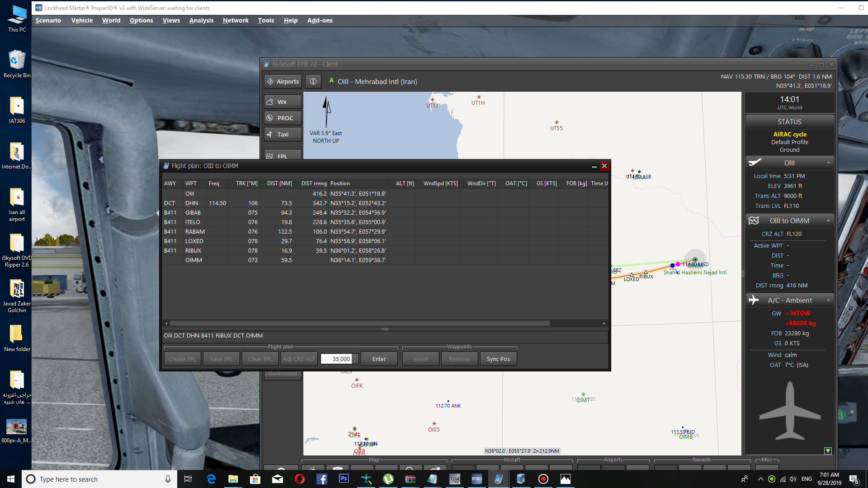Open the Wx weather panel

click(x=283, y=102)
